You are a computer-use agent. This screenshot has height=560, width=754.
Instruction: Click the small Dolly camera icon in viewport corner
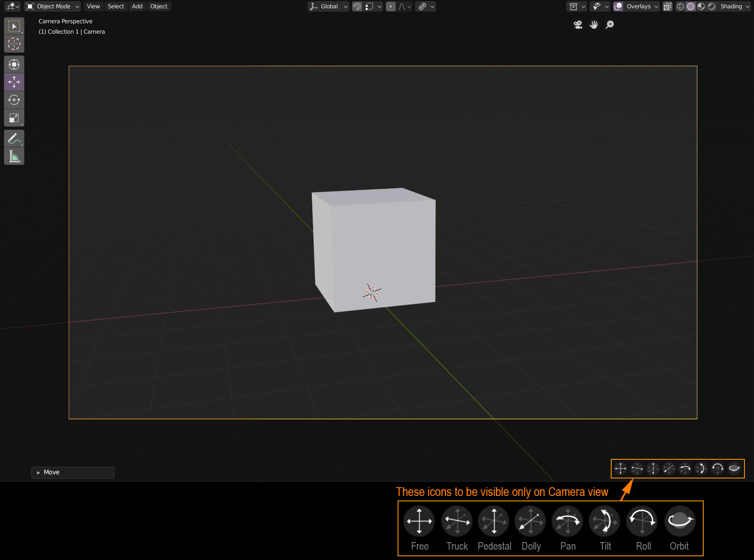coord(669,468)
